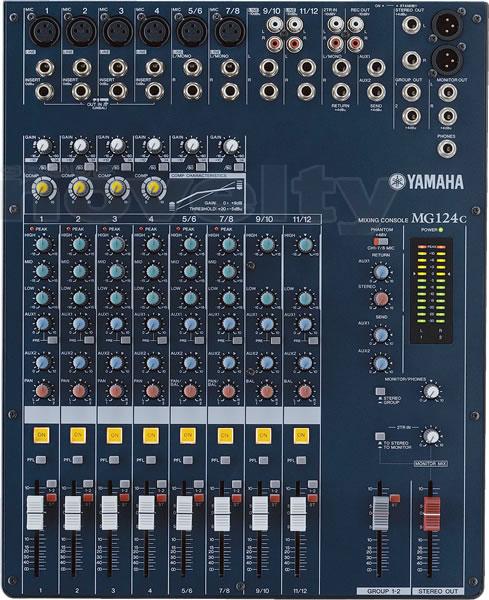Click the channel 1 XLR MIC input
This screenshot has height=600, width=489.
pos(45,32)
